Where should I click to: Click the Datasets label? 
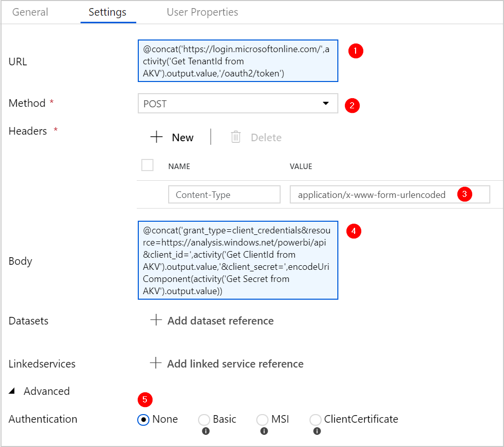point(28,321)
